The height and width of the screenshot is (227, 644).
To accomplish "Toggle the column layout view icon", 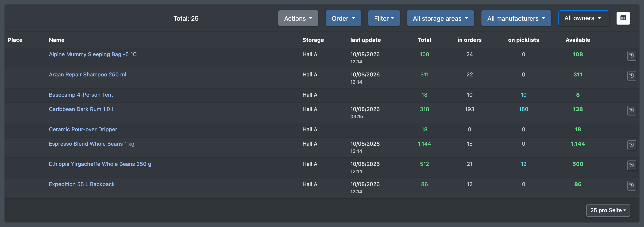I will (623, 18).
